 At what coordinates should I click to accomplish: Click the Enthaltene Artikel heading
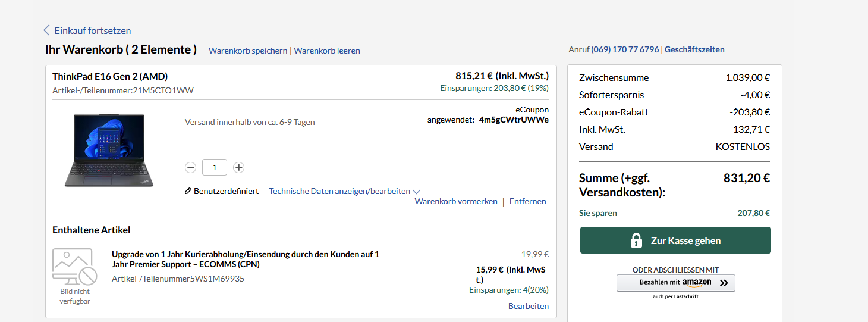pyautogui.click(x=91, y=230)
